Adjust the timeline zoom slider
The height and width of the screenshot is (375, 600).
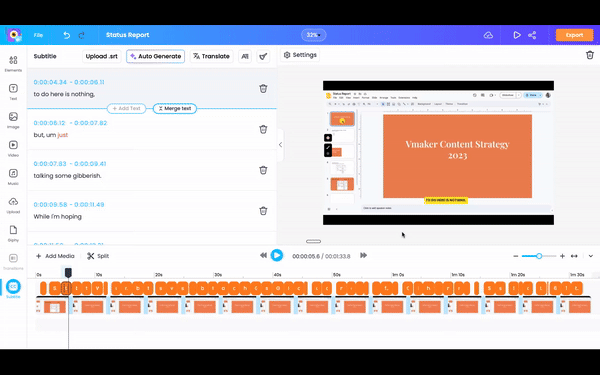(539, 256)
